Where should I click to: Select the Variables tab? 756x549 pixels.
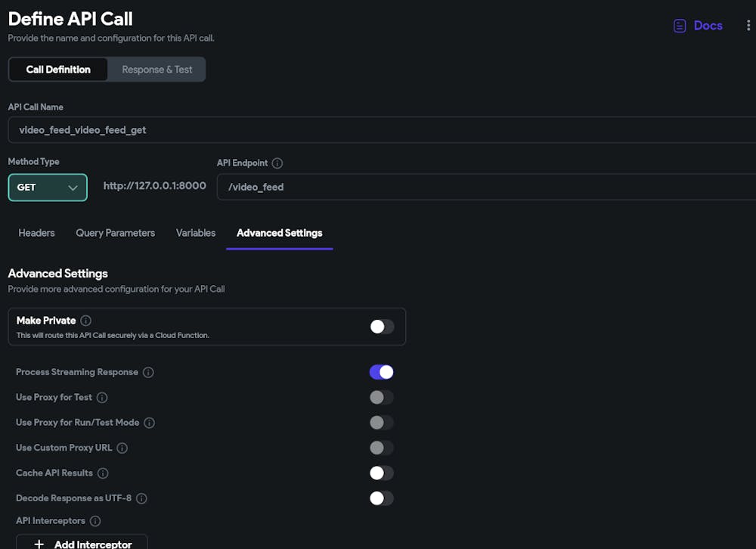pos(196,233)
